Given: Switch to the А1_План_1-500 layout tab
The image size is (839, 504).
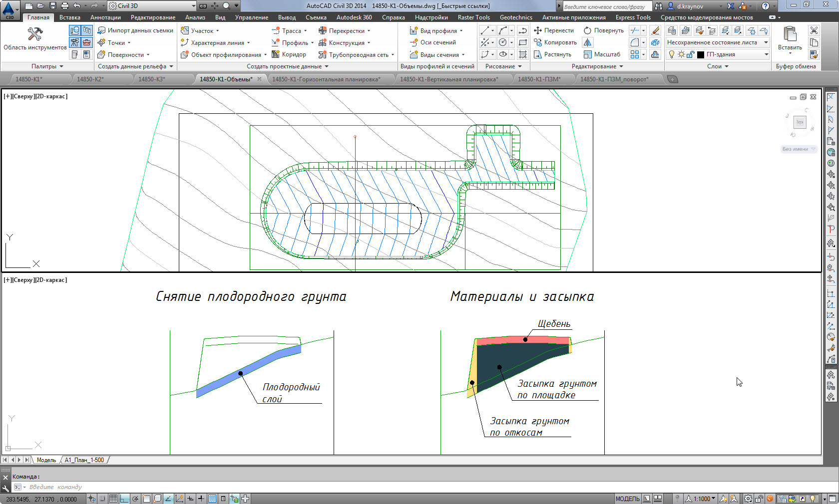Looking at the screenshot, I should click(x=84, y=460).
